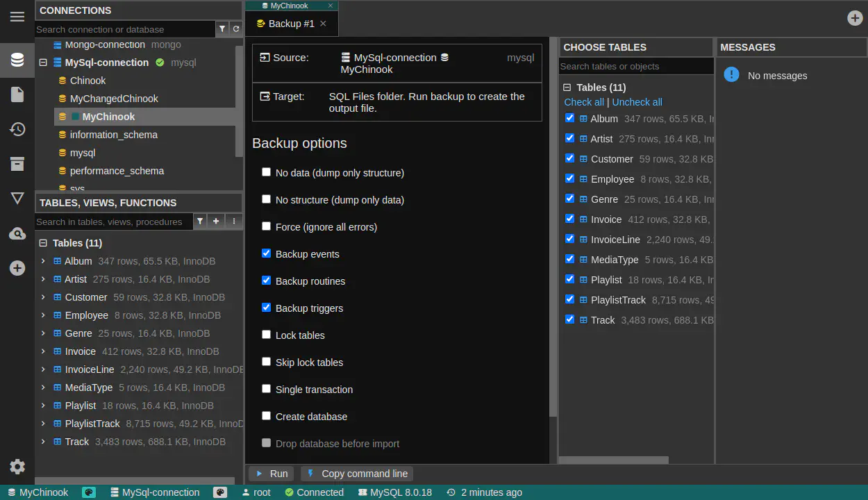Open the saved files sidebar icon
868x500 pixels.
(x=17, y=94)
